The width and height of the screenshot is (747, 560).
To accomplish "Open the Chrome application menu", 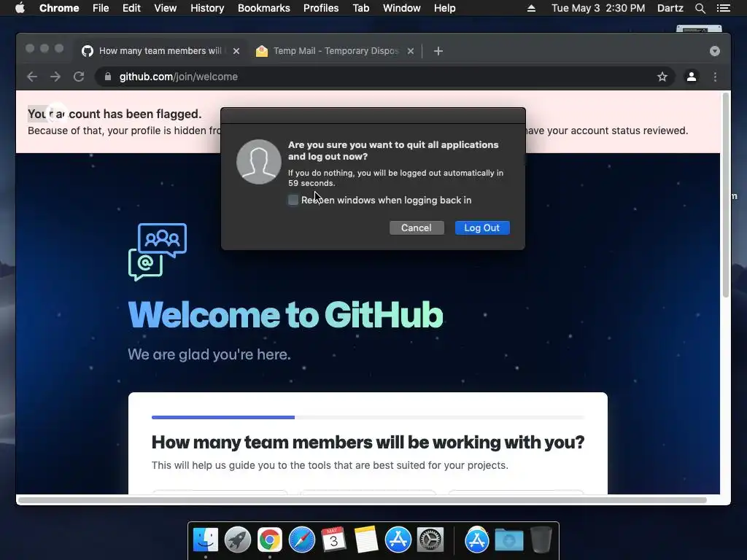I will tap(59, 8).
